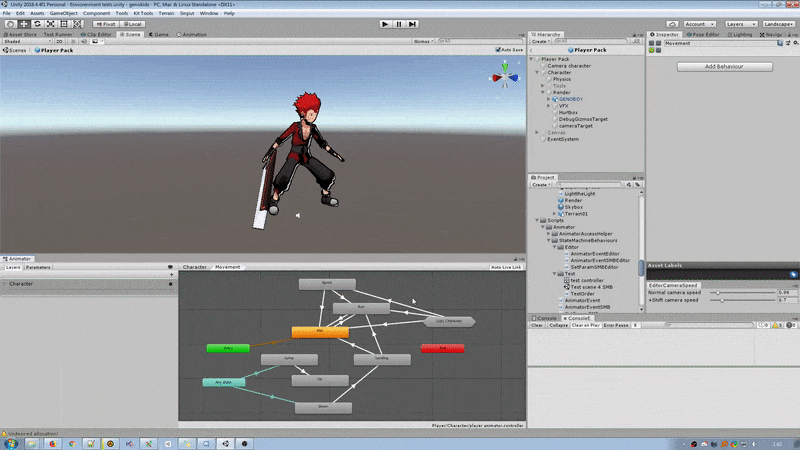The height and width of the screenshot is (450, 800).
Task: Click the Pause button
Action: 400,23
